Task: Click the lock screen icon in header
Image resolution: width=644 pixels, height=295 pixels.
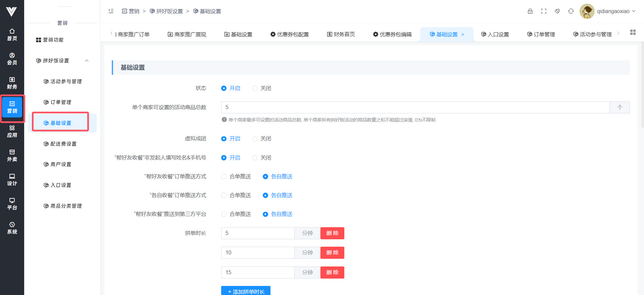Action: tap(530, 11)
